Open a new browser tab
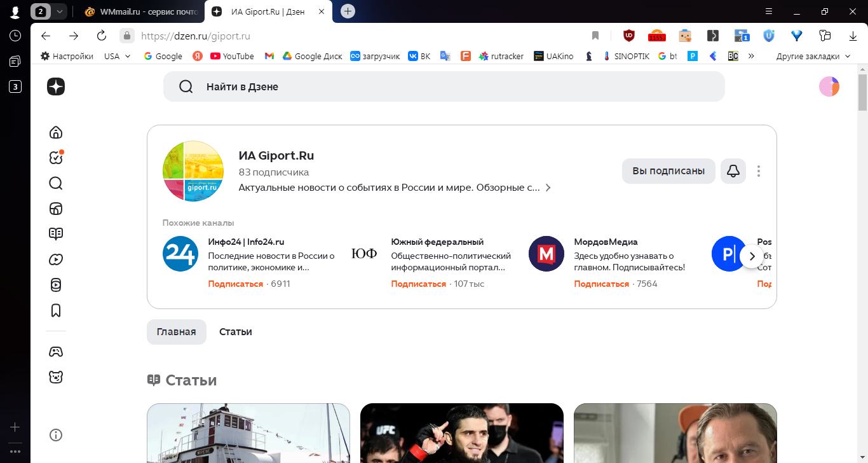This screenshot has width=868, height=463. coord(348,11)
